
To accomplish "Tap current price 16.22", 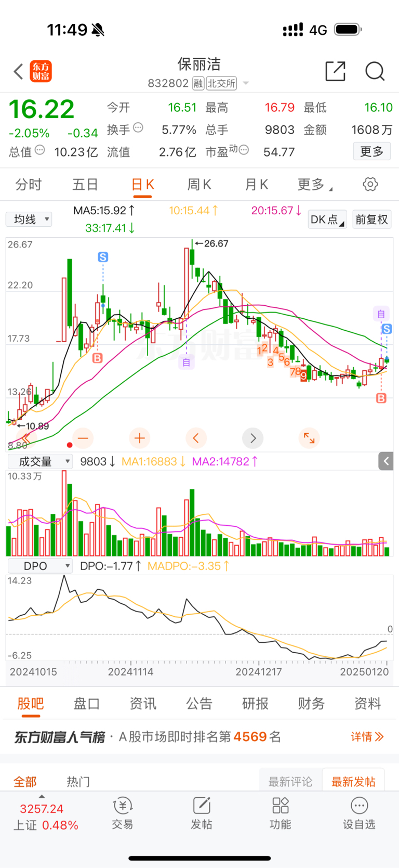I will 42,110.
